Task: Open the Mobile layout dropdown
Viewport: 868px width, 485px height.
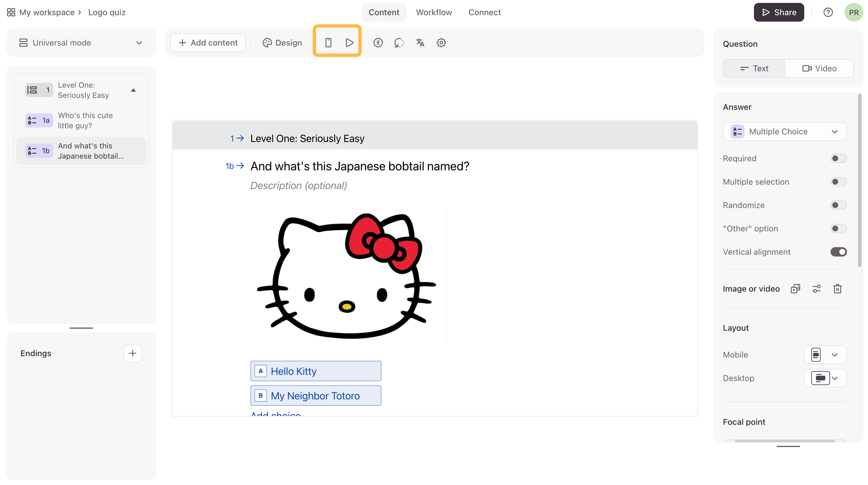Action: 825,355
